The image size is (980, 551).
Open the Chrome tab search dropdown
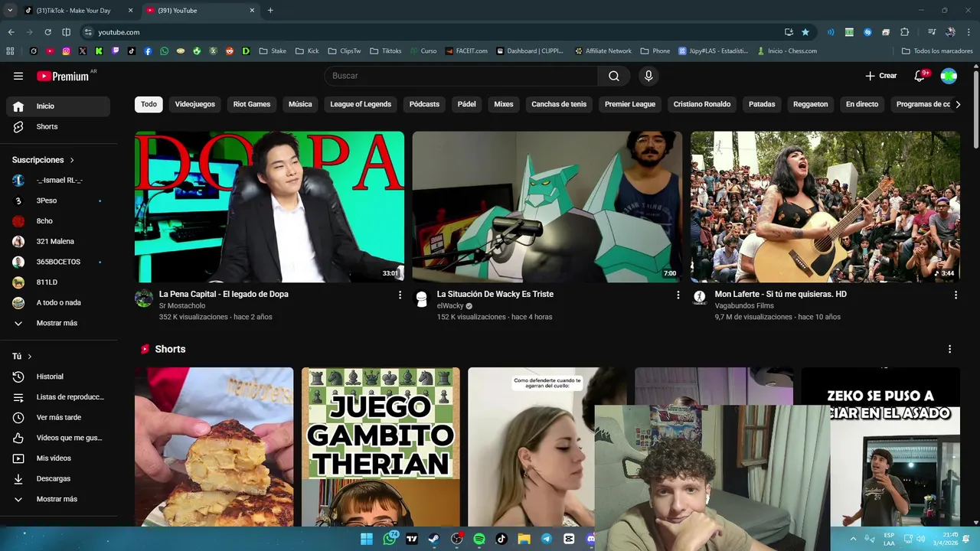pos(10,10)
